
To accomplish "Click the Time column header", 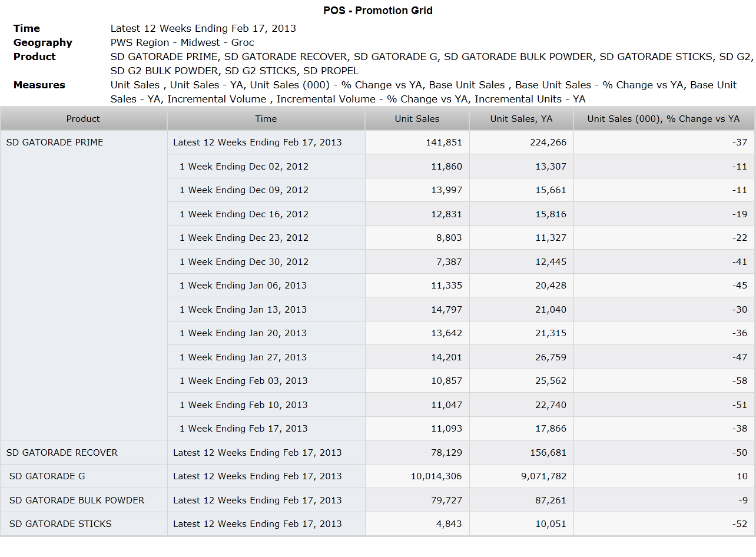I will click(266, 118).
